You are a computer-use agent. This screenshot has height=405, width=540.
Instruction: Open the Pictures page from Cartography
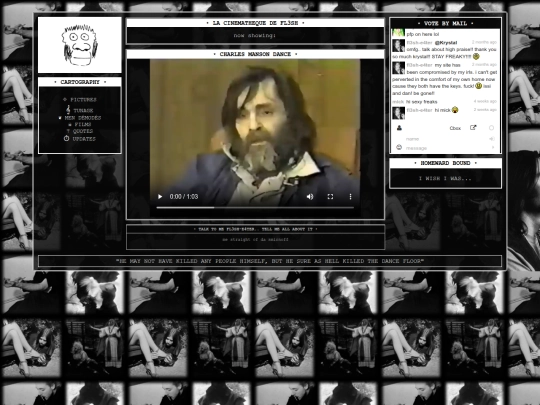pyautogui.click(x=83, y=100)
